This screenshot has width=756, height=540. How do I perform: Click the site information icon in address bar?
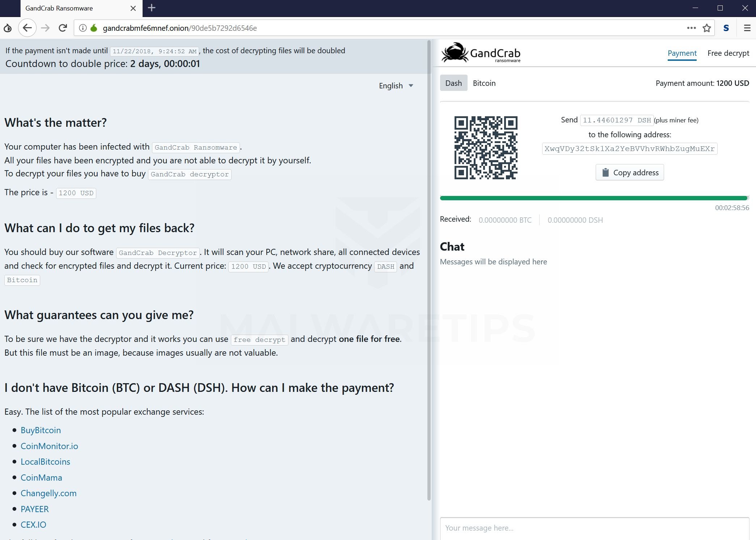(83, 28)
